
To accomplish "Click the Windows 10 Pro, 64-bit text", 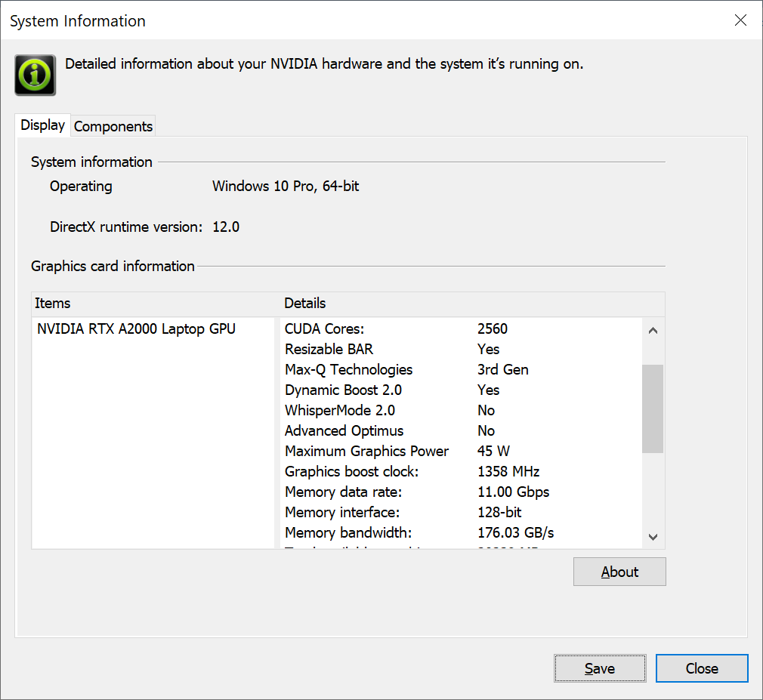I will pyautogui.click(x=286, y=187).
